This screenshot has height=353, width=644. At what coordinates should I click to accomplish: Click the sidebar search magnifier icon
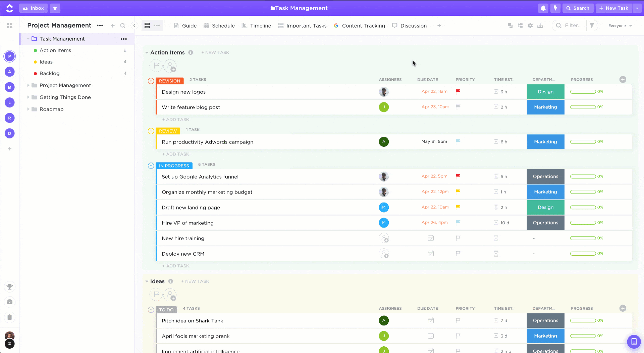(x=123, y=26)
